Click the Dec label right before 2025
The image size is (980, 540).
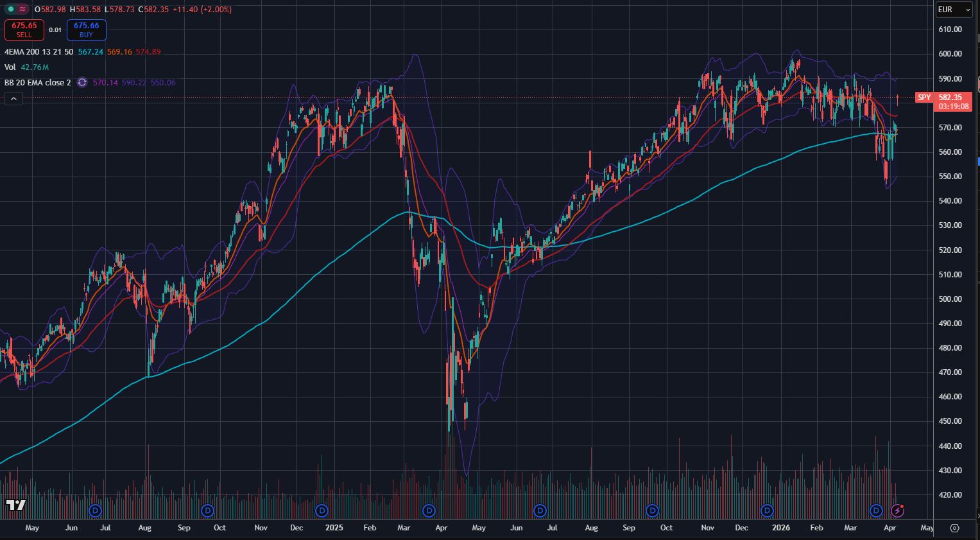tap(297, 528)
